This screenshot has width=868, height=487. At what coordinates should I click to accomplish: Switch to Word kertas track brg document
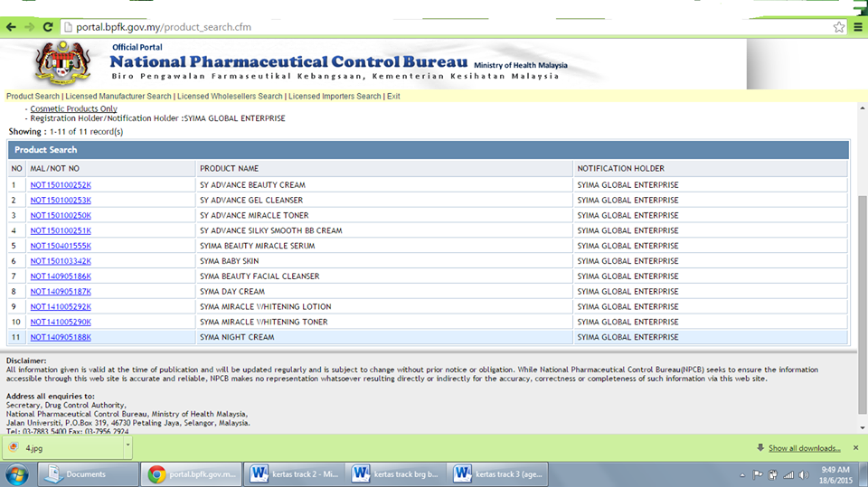396,474
